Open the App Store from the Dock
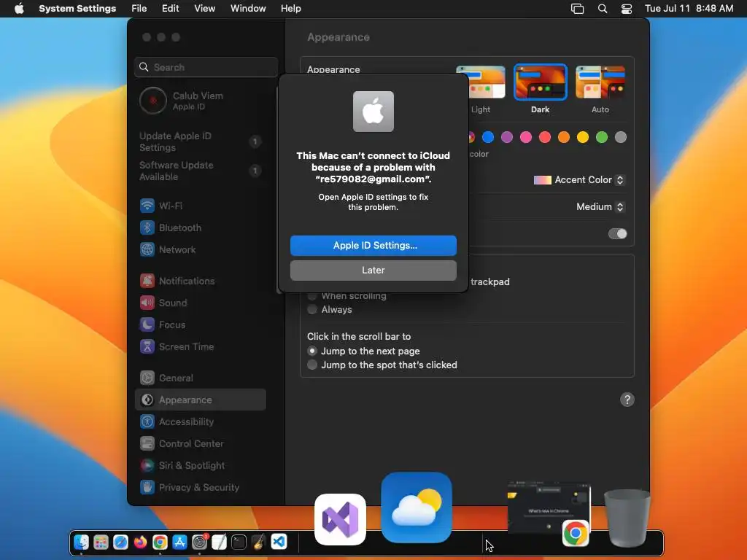The width and height of the screenshot is (747, 560). [179, 542]
